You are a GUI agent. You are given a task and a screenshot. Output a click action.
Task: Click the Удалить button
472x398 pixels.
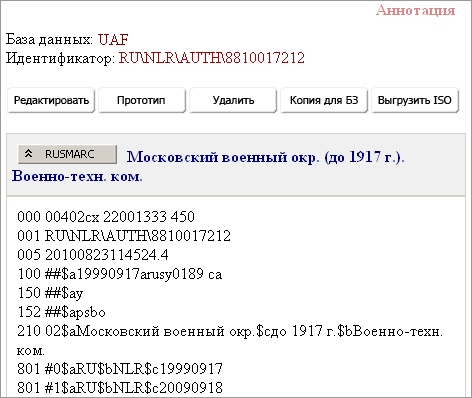coord(233,100)
